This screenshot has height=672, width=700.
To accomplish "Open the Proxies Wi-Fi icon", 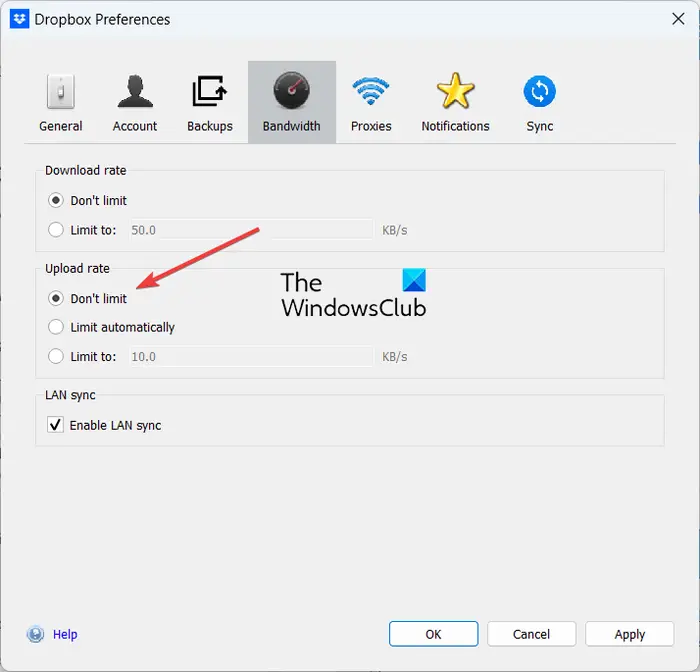I will pos(371,91).
